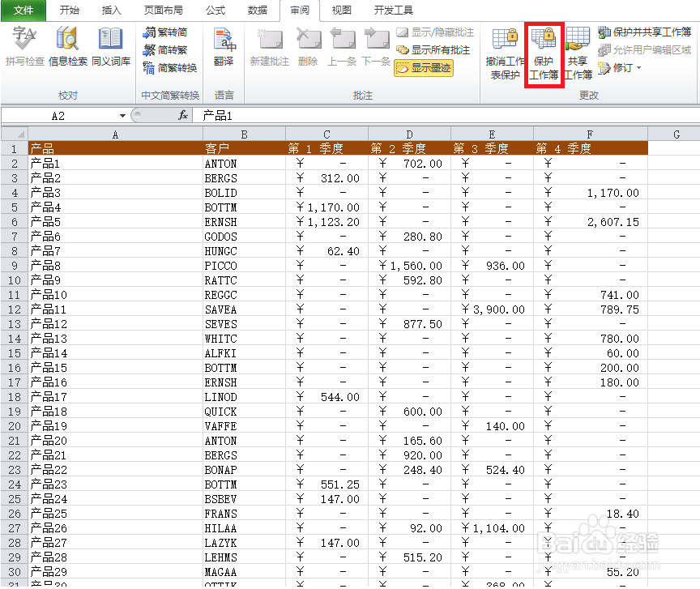
Task: Go to next comment 下一条
Action: pos(376,46)
